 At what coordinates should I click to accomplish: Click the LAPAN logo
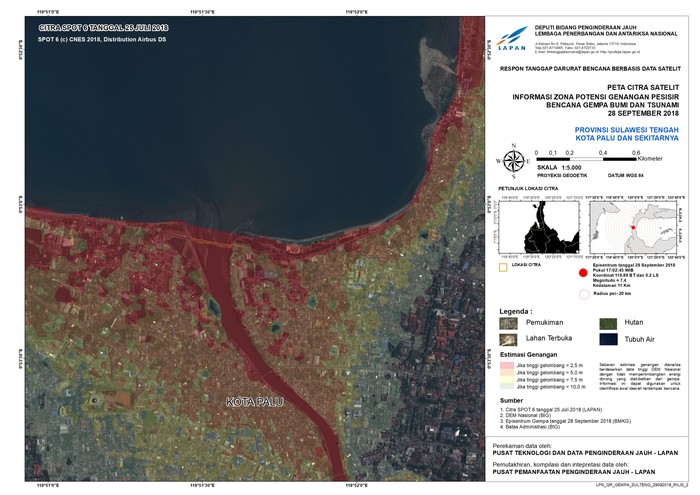(x=509, y=39)
